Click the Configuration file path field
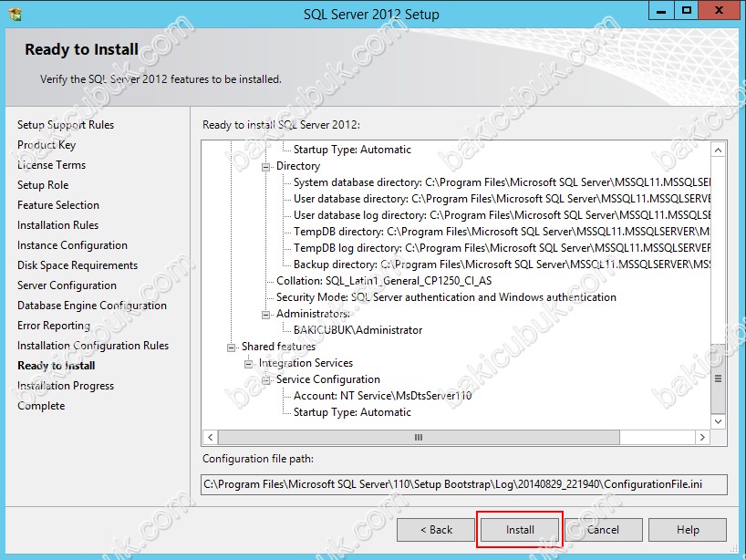 point(464,484)
